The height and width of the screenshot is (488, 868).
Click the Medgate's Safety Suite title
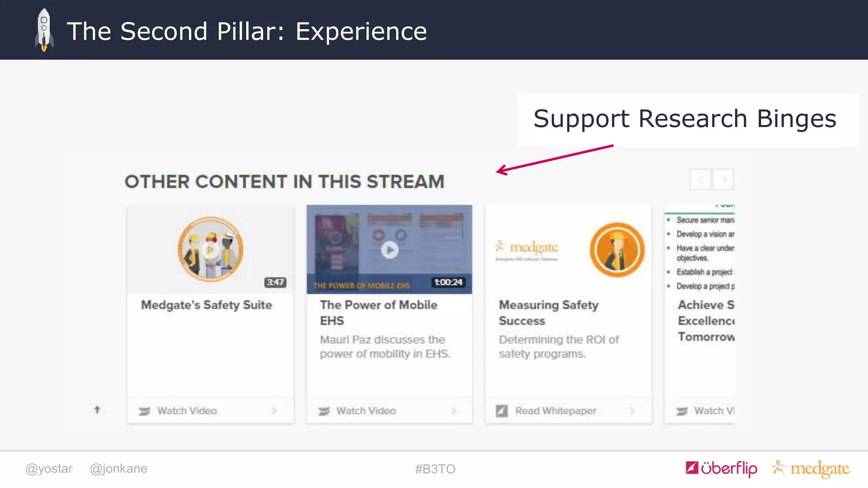(x=206, y=305)
